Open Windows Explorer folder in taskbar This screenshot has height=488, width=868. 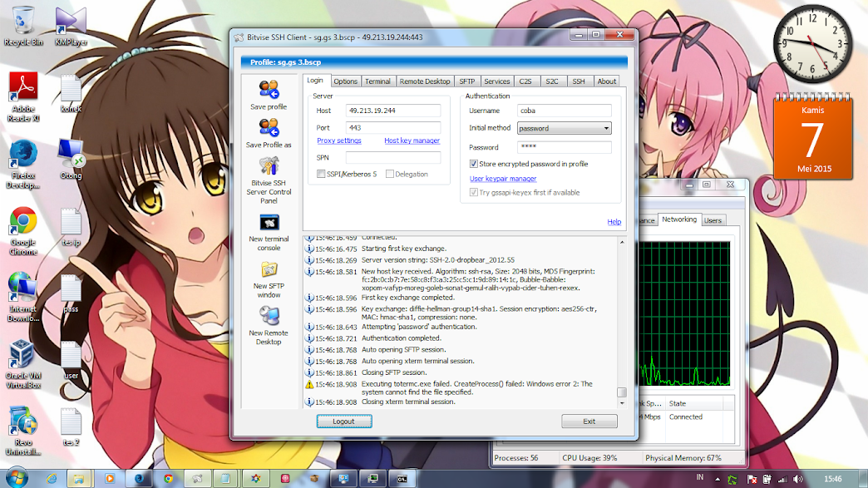click(80, 479)
